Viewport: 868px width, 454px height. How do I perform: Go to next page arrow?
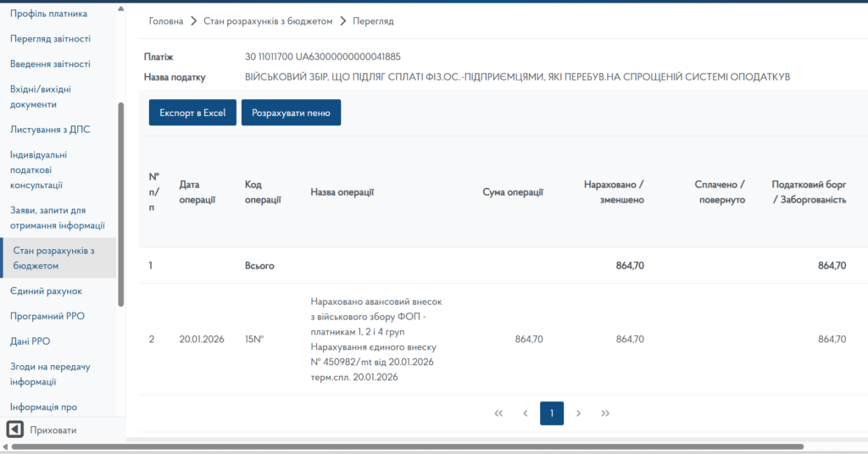(x=578, y=413)
